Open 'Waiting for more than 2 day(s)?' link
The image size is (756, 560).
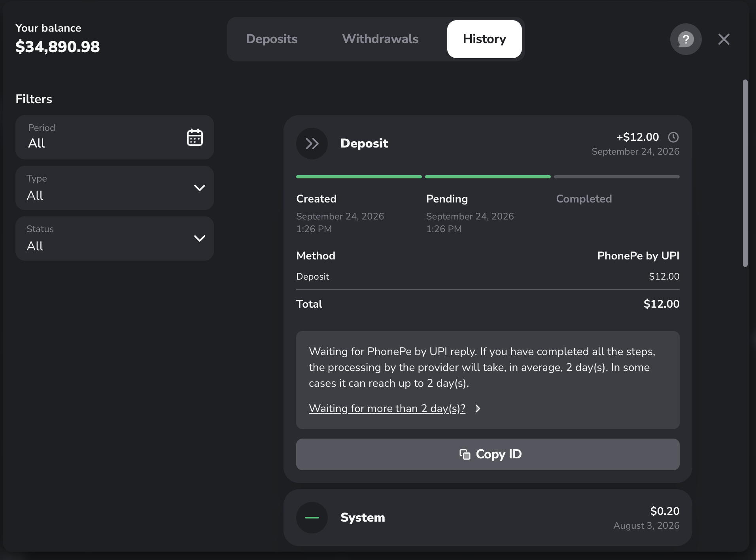[x=387, y=409]
